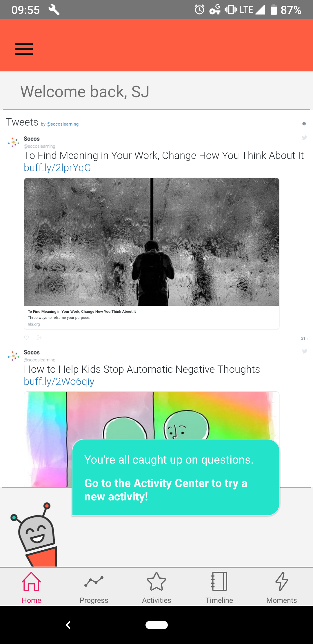313x644 pixels.
Task: Tap the smiling robot mascot
Action: pyautogui.click(x=34, y=534)
